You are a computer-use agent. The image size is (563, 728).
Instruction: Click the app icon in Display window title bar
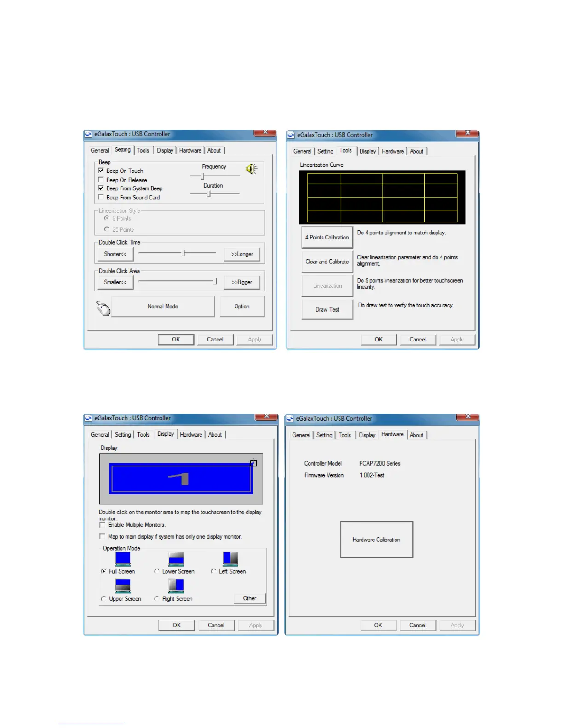[88, 418]
